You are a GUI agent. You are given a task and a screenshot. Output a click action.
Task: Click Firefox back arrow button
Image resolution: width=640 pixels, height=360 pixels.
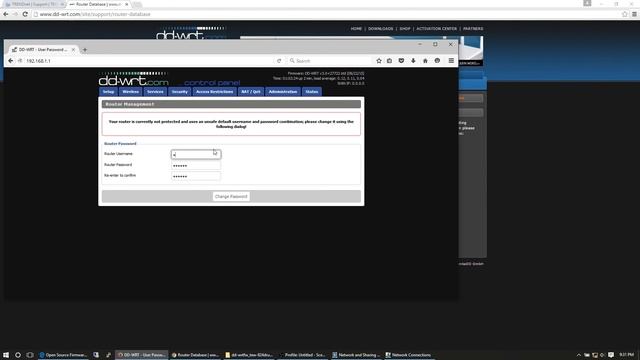11,61
